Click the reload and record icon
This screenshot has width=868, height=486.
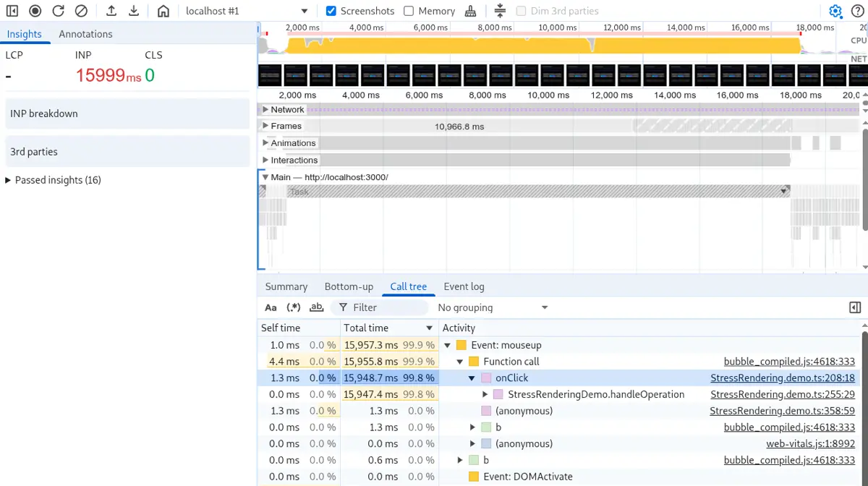point(59,11)
